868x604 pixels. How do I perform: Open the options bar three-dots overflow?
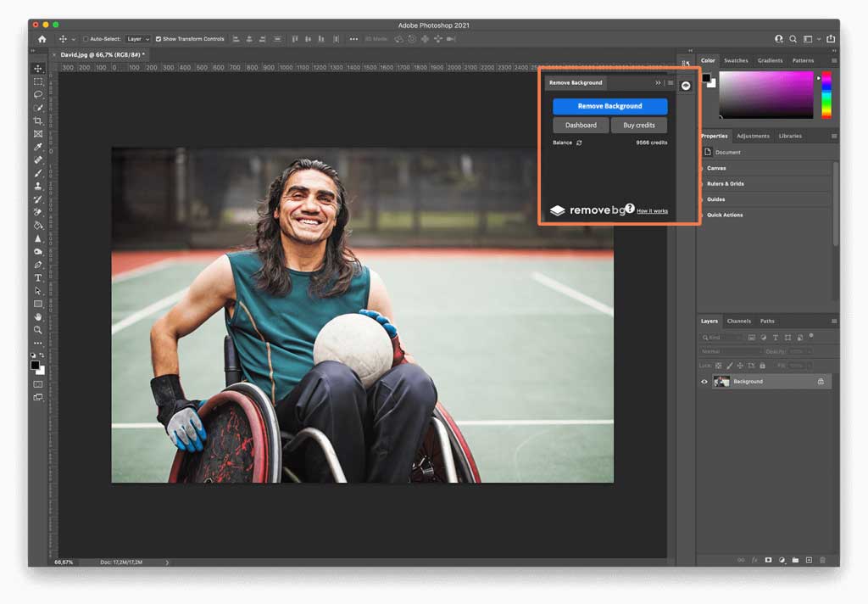353,39
